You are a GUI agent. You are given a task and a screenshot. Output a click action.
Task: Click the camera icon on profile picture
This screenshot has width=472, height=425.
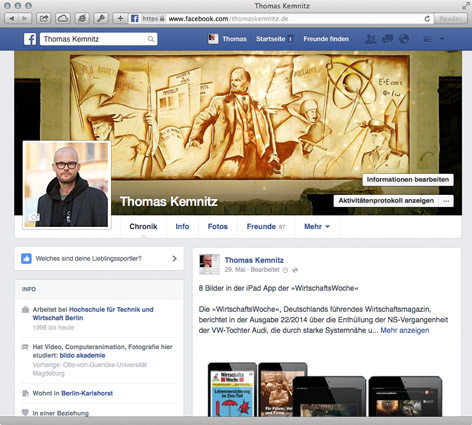pyautogui.click(x=35, y=217)
